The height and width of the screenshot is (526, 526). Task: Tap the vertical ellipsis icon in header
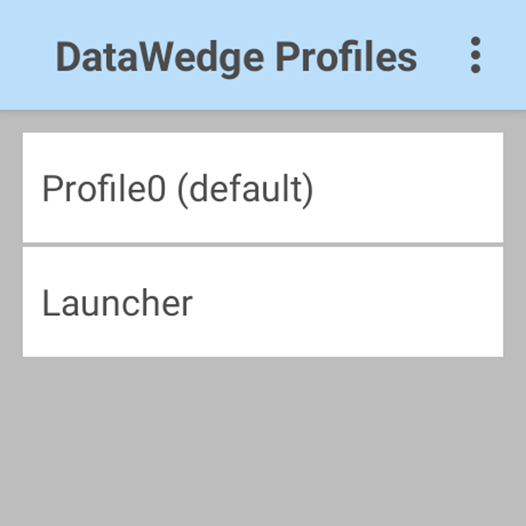475,55
